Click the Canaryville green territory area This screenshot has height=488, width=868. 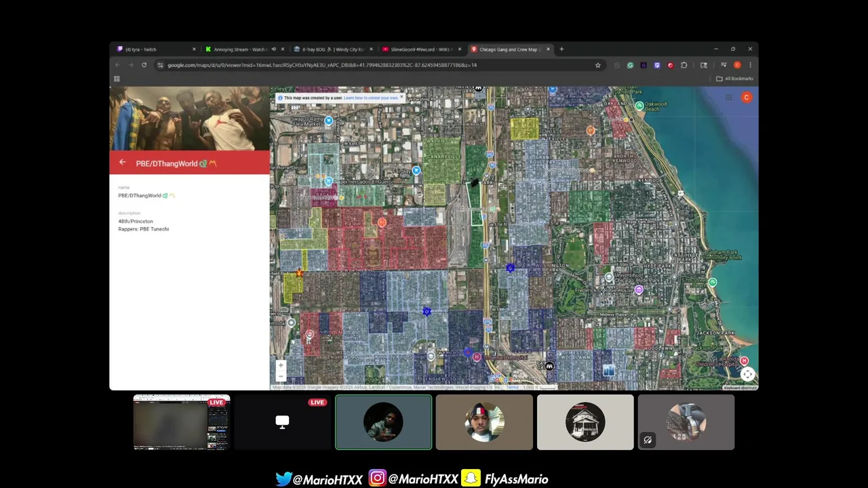441,161
